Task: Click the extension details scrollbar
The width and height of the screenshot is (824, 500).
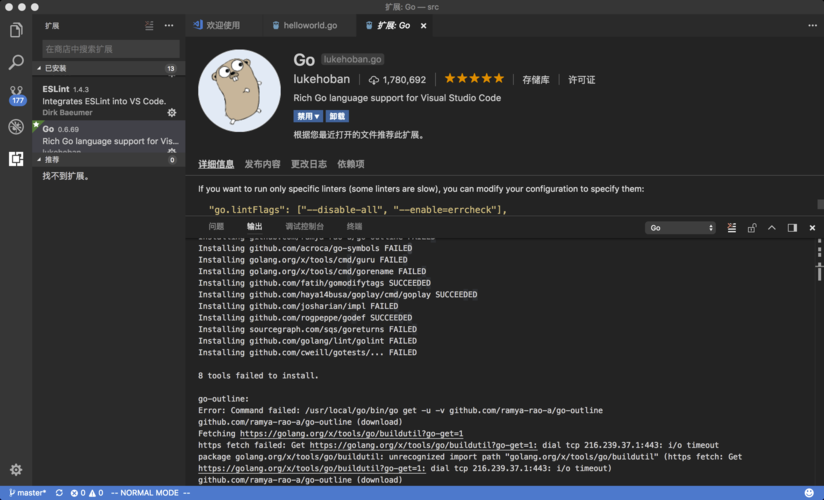Action: (x=820, y=203)
